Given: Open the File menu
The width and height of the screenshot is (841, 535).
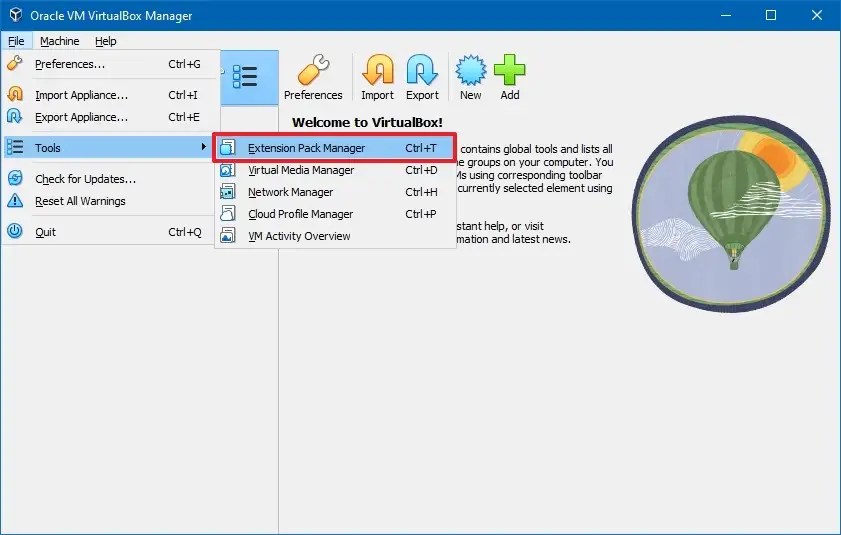Looking at the screenshot, I should [16, 41].
